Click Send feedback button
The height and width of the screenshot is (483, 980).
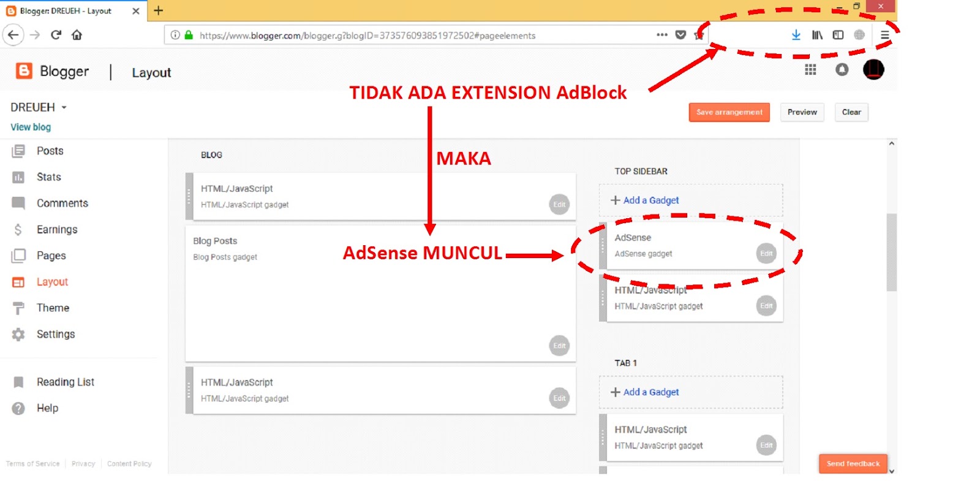tap(853, 463)
